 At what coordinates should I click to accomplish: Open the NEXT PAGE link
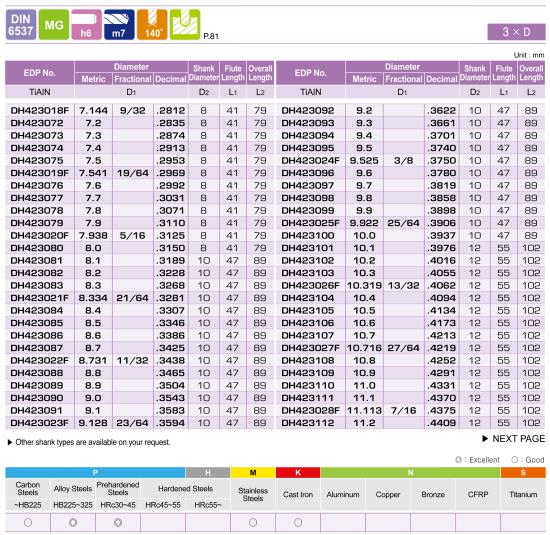tap(518, 439)
